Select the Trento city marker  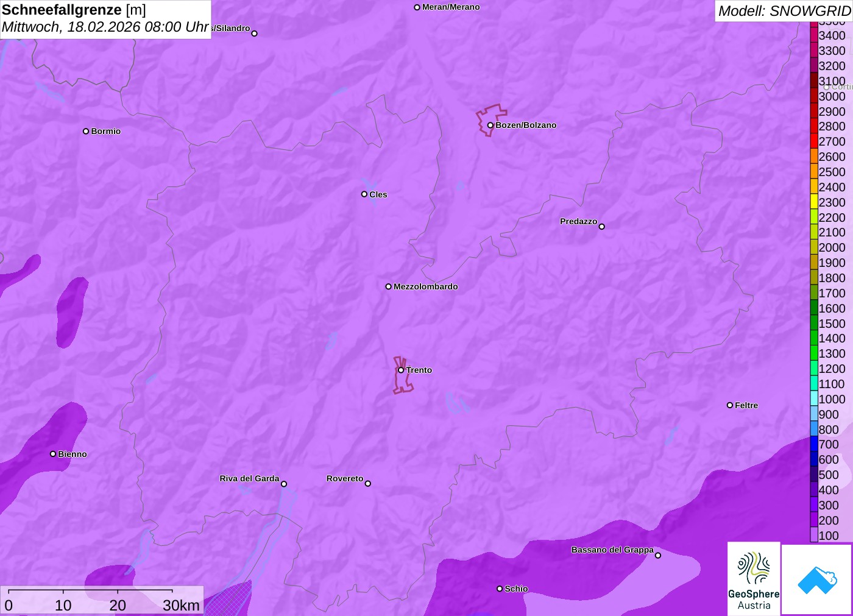pos(401,370)
